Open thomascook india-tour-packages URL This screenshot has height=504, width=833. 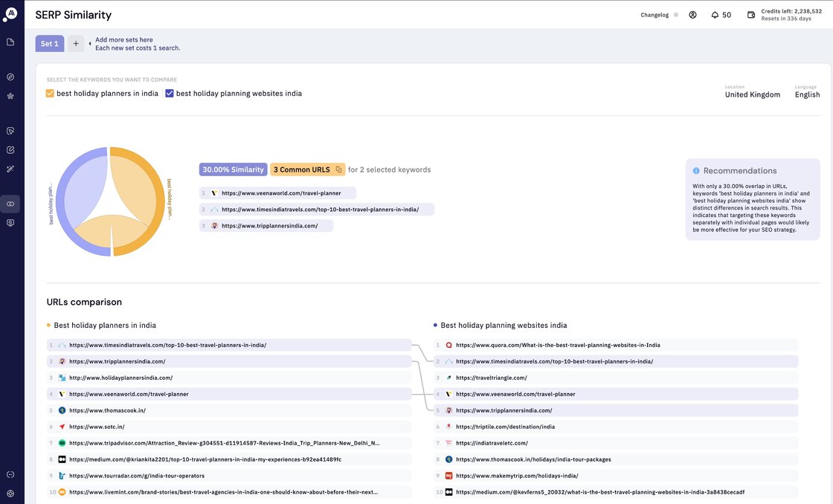click(616, 459)
